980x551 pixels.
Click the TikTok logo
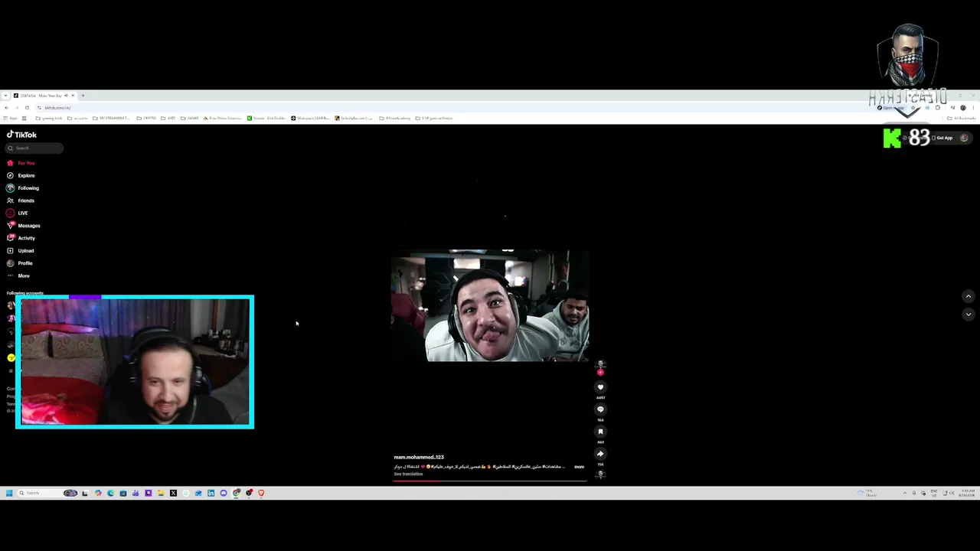click(21, 135)
